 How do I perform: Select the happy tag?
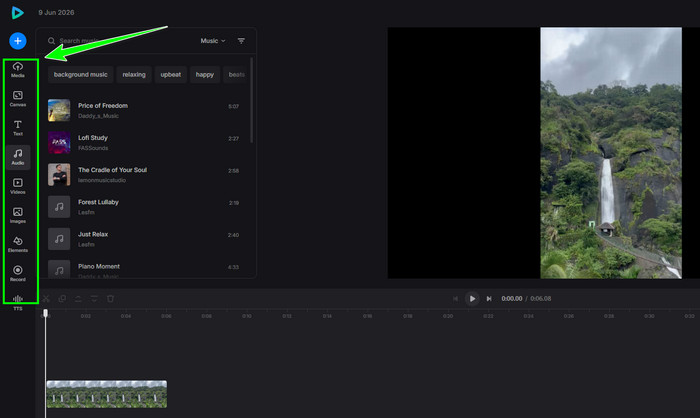coord(204,75)
